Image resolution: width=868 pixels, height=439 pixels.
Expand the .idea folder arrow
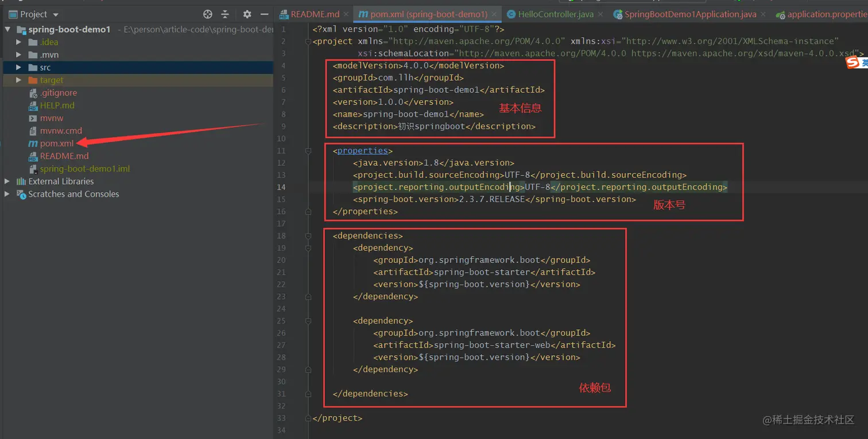pos(19,42)
